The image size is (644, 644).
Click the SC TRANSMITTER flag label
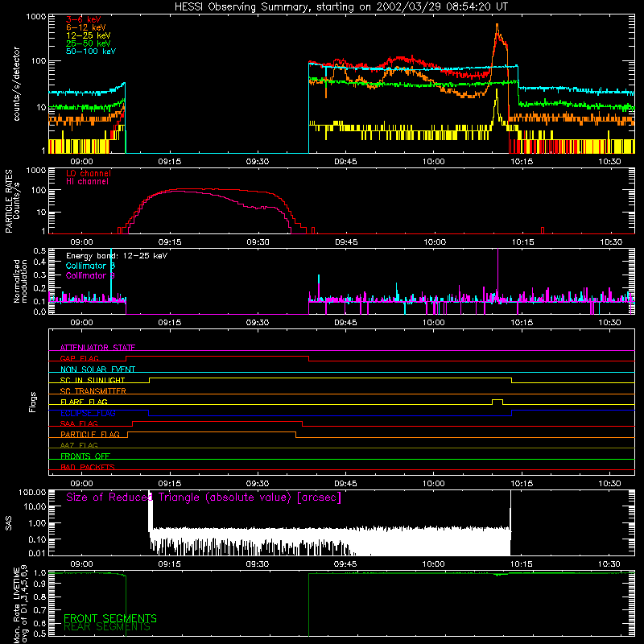click(93, 391)
